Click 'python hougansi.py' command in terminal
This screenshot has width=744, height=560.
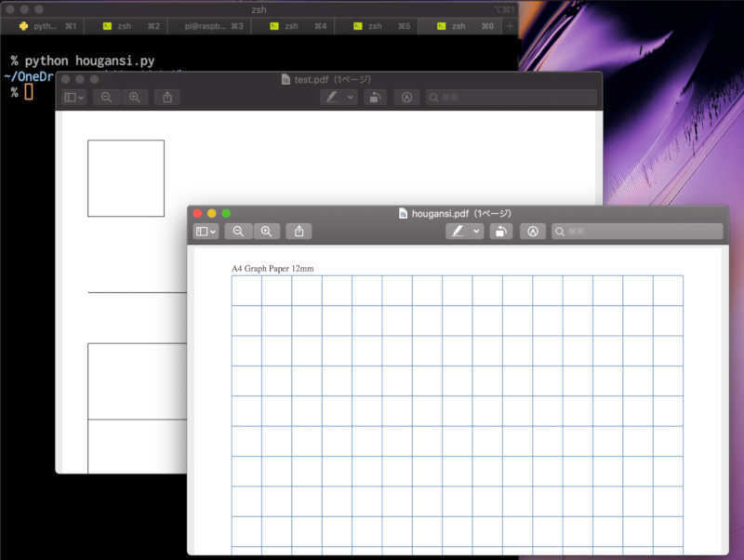pyautogui.click(x=89, y=60)
